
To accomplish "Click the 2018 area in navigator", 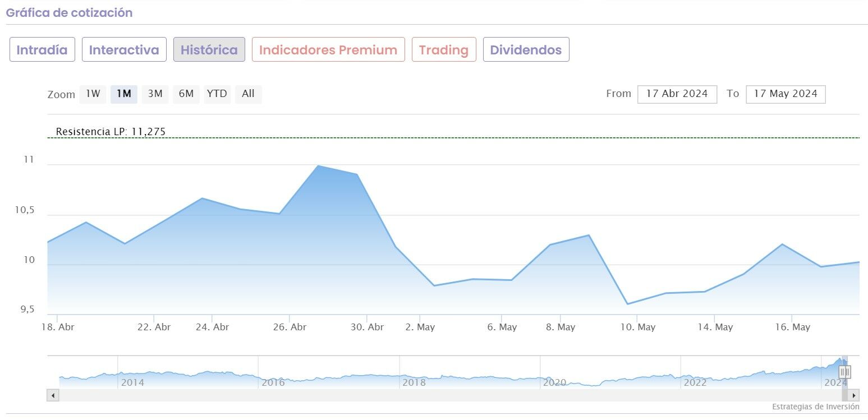I will click(x=414, y=377).
